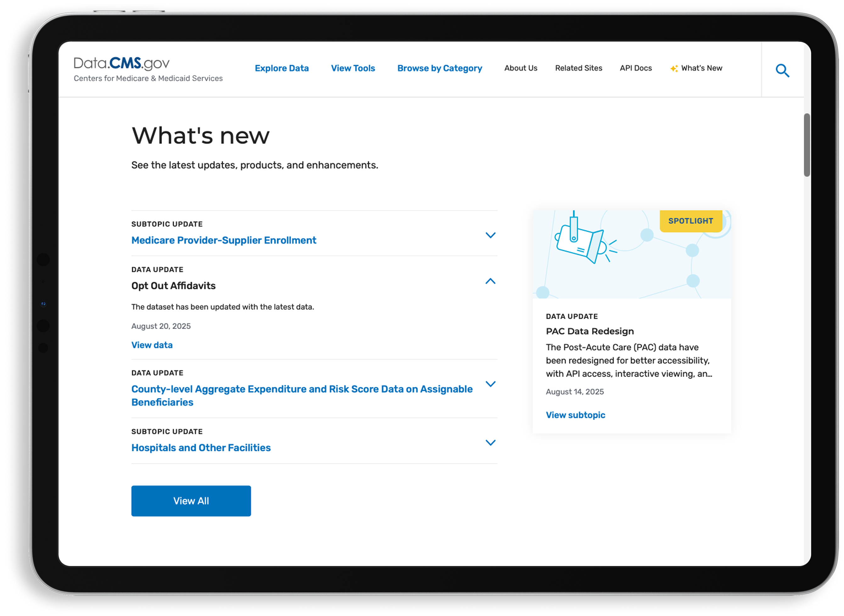
Task: Open the Explore Data menu
Action: click(282, 68)
